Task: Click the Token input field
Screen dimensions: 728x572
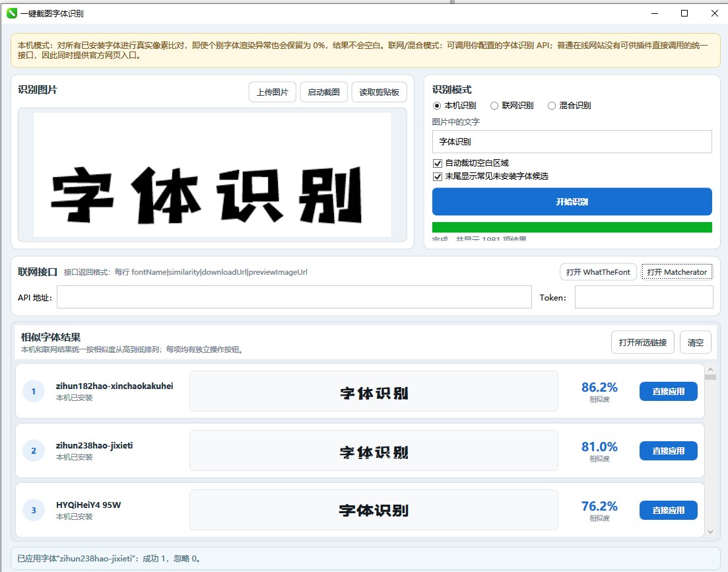Action: coord(644,297)
